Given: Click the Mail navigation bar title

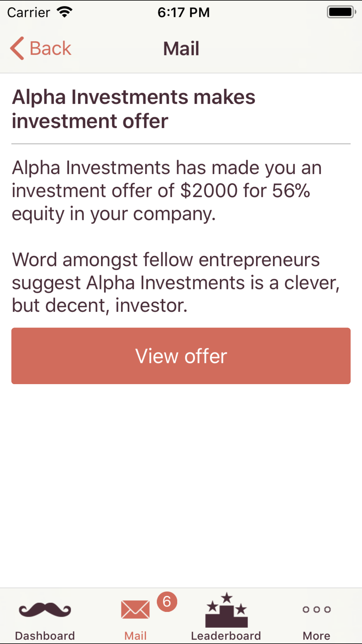Looking at the screenshot, I should pyautogui.click(x=181, y=48).
